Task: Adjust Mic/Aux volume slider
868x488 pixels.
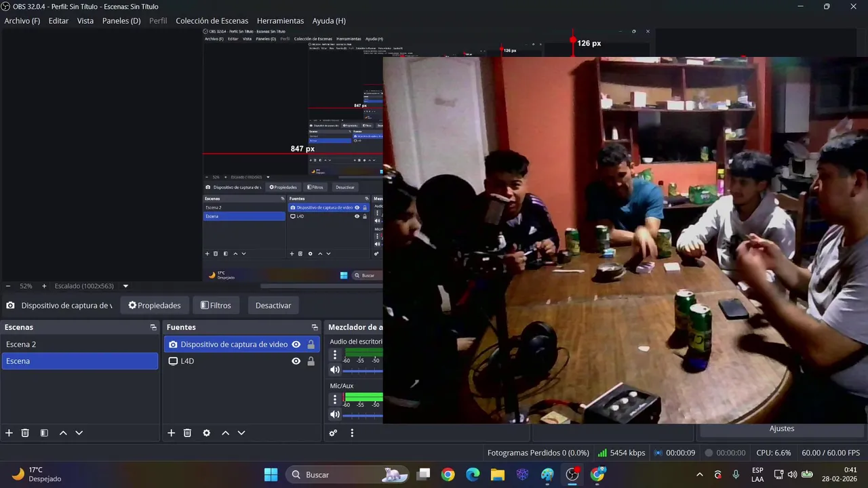Action: coord(363,415)
